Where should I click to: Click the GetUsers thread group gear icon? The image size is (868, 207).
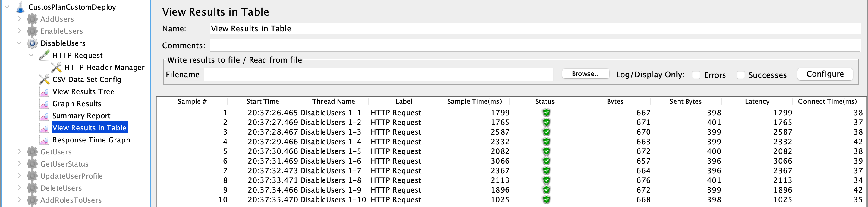pos(32,152)
